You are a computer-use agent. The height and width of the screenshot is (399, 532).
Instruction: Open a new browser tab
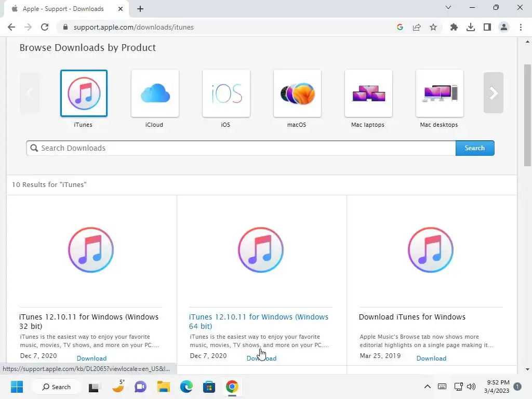(x=140, y=9)
